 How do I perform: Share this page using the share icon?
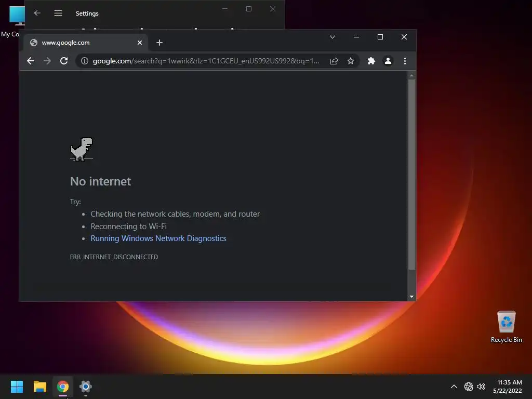pos(334,61)
